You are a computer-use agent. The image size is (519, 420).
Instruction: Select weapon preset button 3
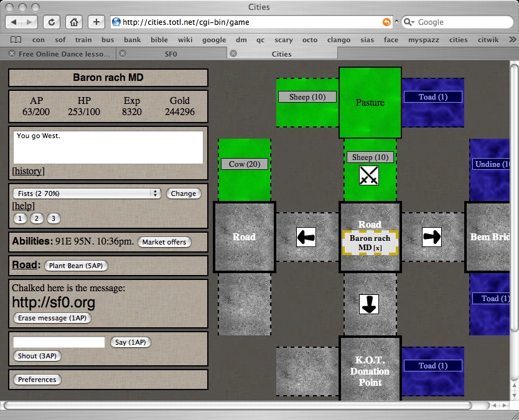coord(54,218)
